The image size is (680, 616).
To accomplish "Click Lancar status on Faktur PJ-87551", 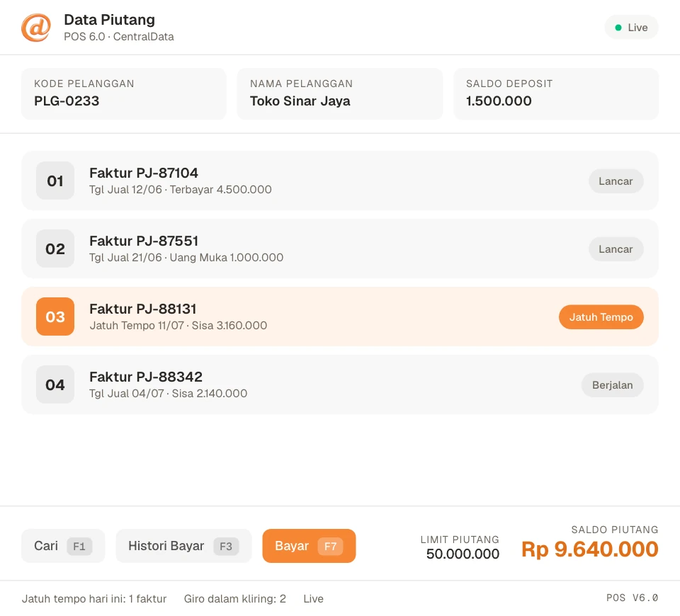I will tap(616, 249).
